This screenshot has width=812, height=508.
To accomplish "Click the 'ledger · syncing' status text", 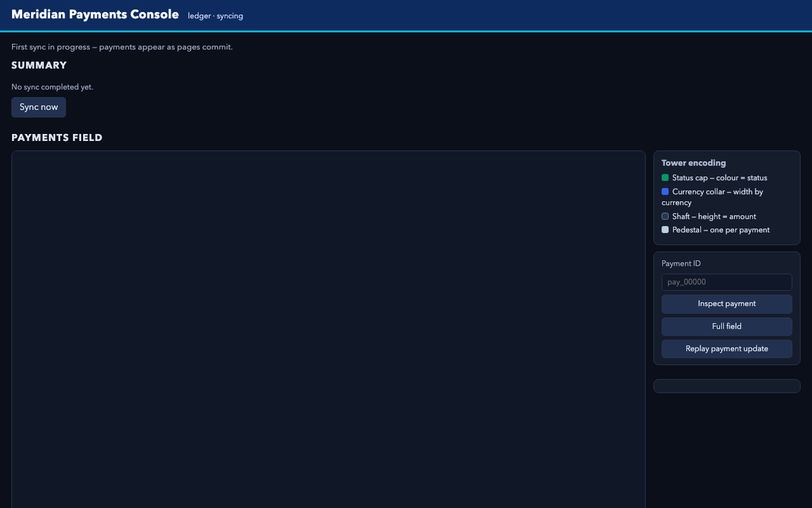I will [x=215, y=16].
